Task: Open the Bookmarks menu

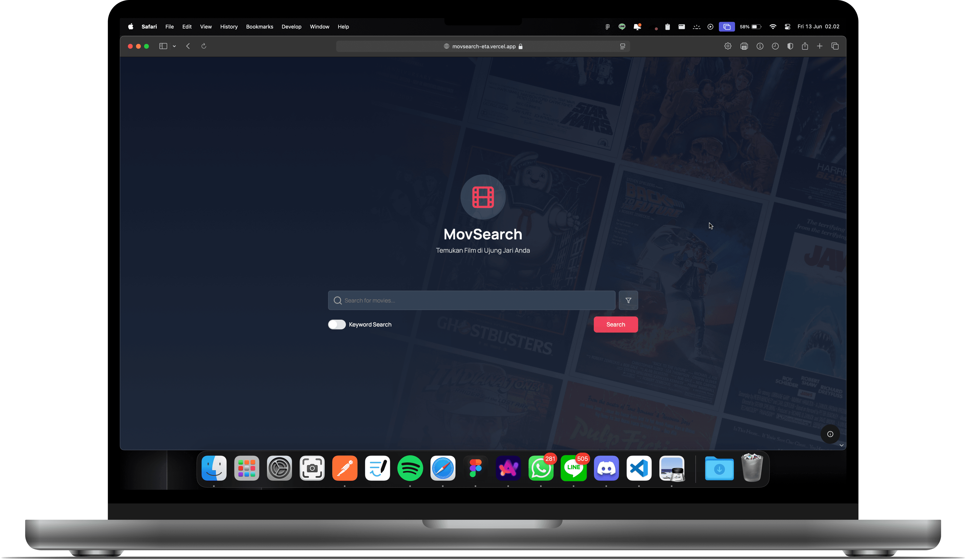Action: 259,27
